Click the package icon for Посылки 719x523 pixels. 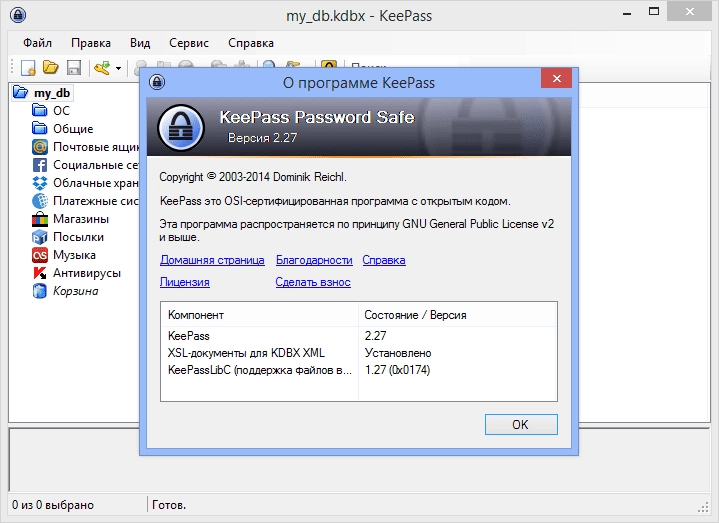[40, 237]
